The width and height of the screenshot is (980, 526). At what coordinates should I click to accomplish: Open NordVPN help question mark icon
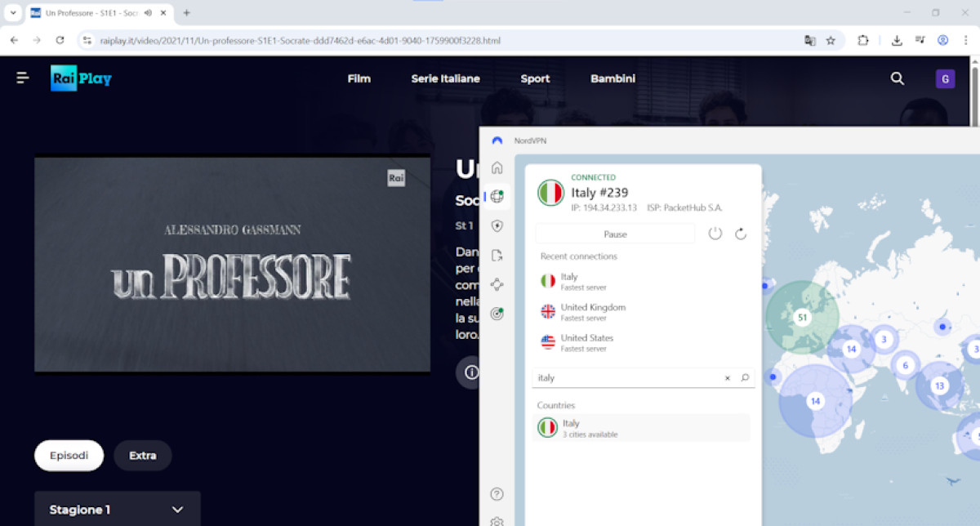coord(497,494)
